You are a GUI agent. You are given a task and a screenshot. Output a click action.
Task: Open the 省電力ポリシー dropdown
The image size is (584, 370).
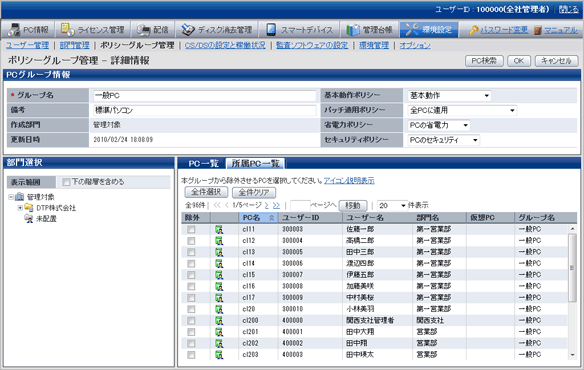tap(439, 125)
